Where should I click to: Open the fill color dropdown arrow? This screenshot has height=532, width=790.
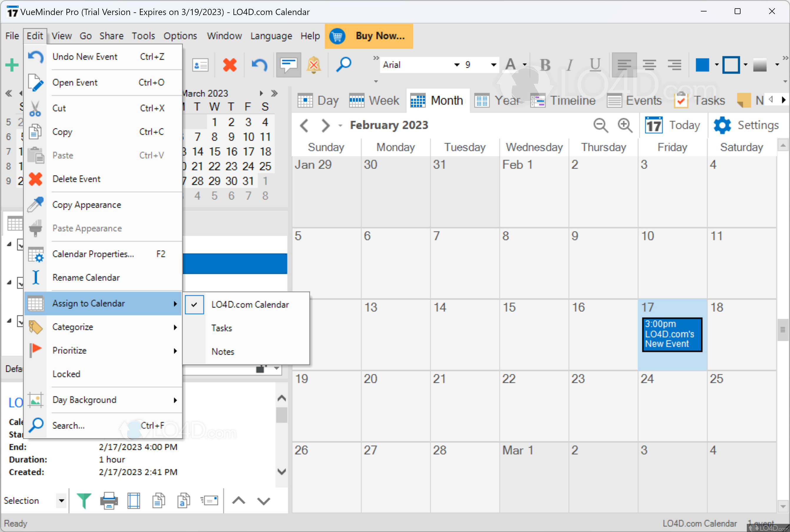click(x=716, y=65)
